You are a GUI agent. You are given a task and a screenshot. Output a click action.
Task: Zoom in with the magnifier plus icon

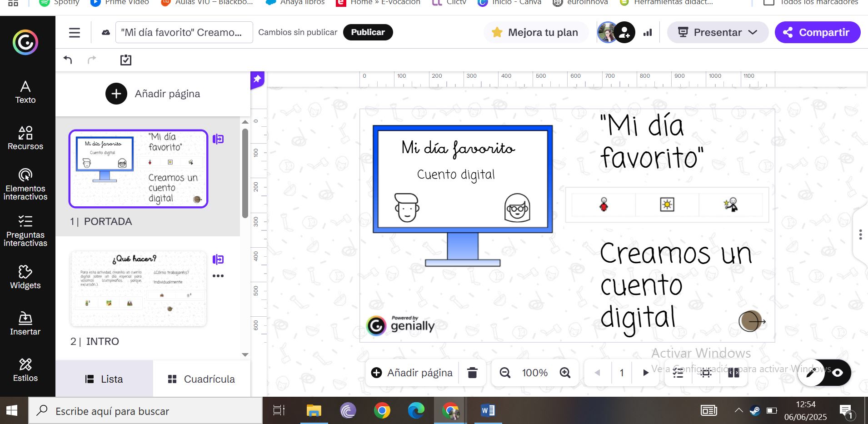tap(565, 373)
